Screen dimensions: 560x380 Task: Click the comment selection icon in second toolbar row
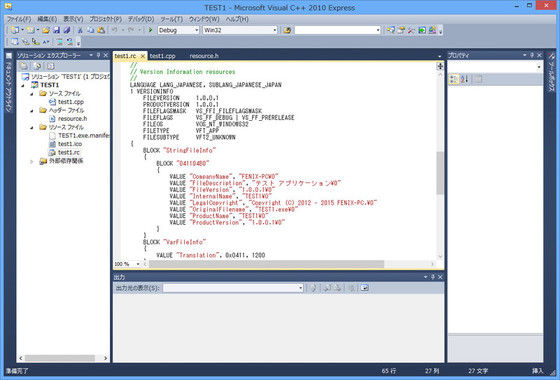coord(60,42)
